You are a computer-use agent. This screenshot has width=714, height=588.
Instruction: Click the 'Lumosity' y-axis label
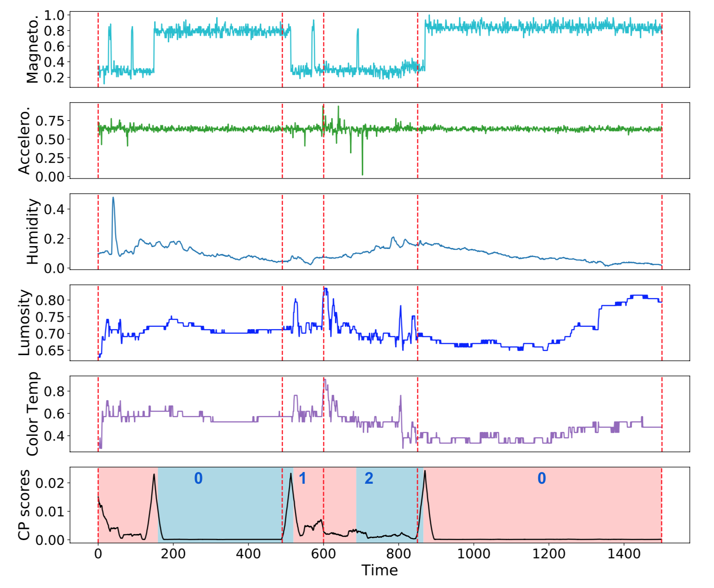point(24,323)
